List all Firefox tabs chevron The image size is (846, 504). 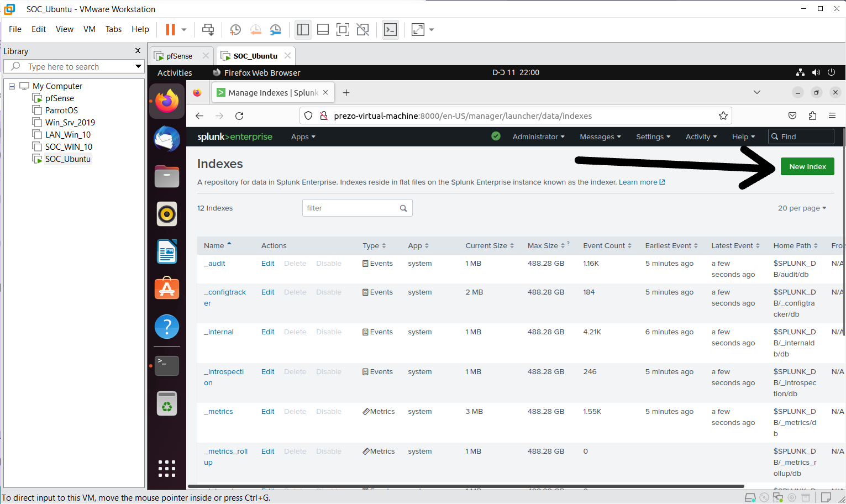pos(757,92)
